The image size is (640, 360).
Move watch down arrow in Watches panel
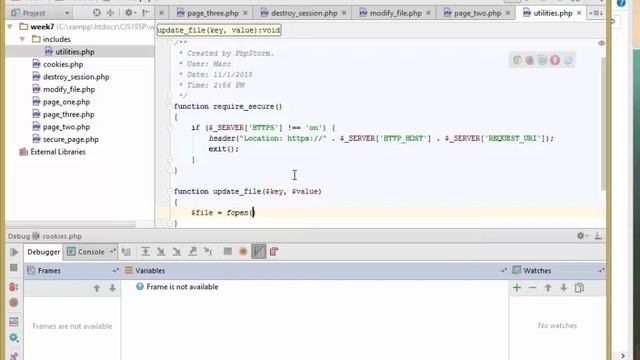pyautogui.click(x=563, y=288)
